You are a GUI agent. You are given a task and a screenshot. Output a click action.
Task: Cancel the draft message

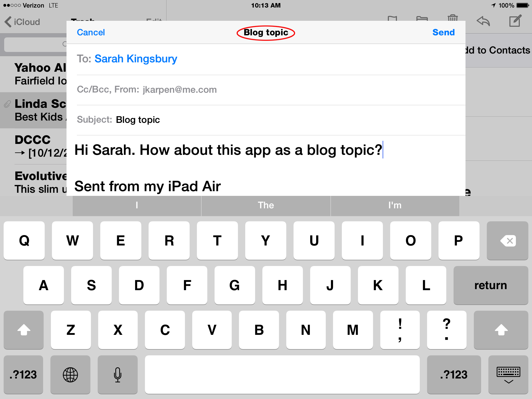pos(91,32)
